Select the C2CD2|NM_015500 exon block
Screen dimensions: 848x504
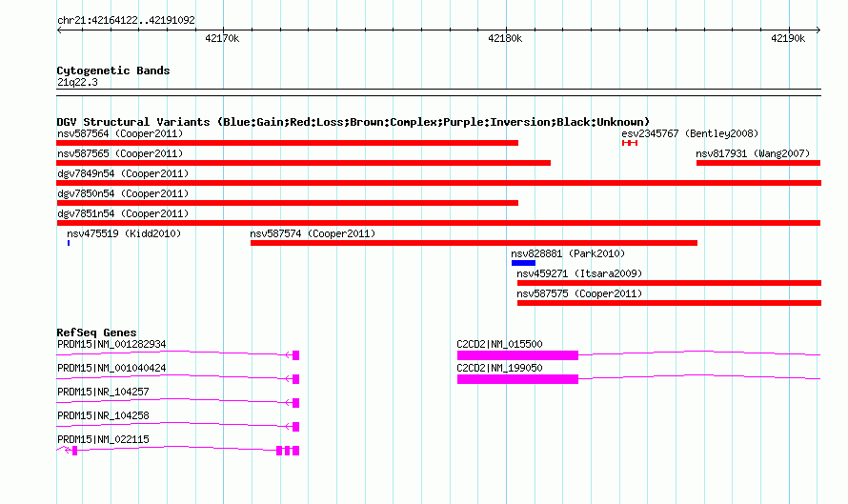click(x=517, y=355)
